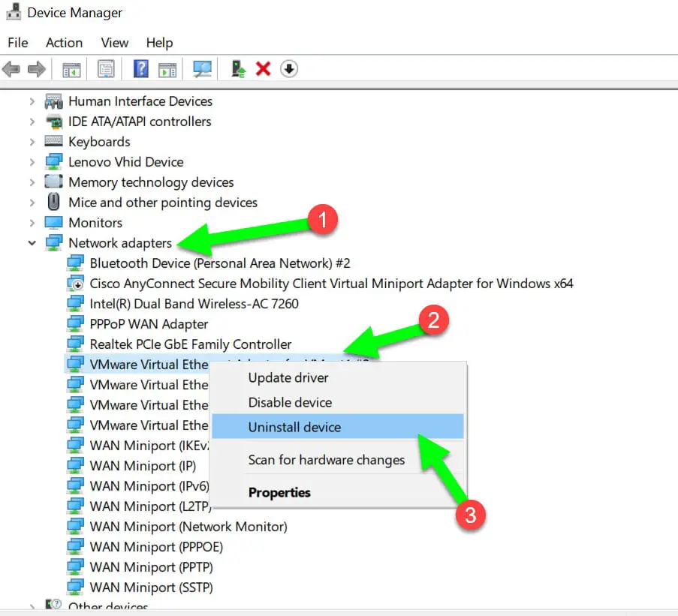Select Realtek PCIe GbE Family Controller

click(190, 344)
